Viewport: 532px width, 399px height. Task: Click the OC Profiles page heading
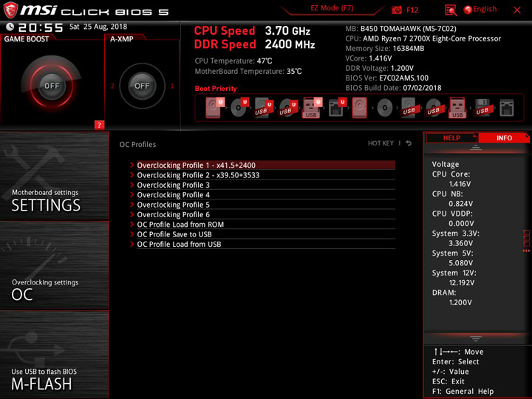(x=137, y=145)
